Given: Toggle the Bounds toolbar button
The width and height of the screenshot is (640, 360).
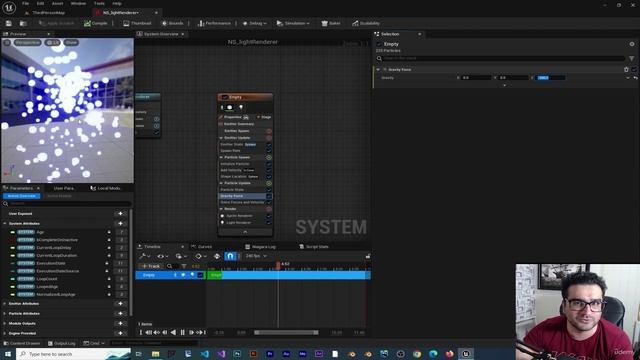Looking at the screenshot, I should (172, 23).
